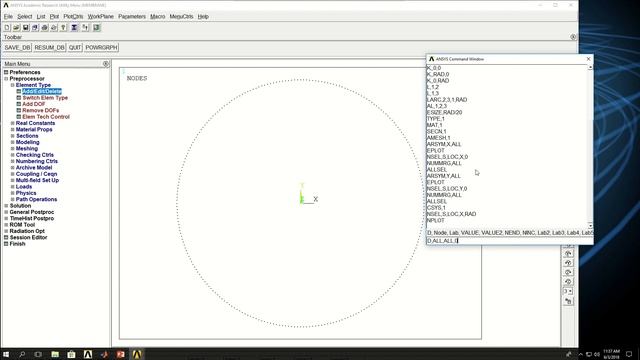
Task: Click the fourth rotate view icon in the right strip
Action: tap(568, 282)
